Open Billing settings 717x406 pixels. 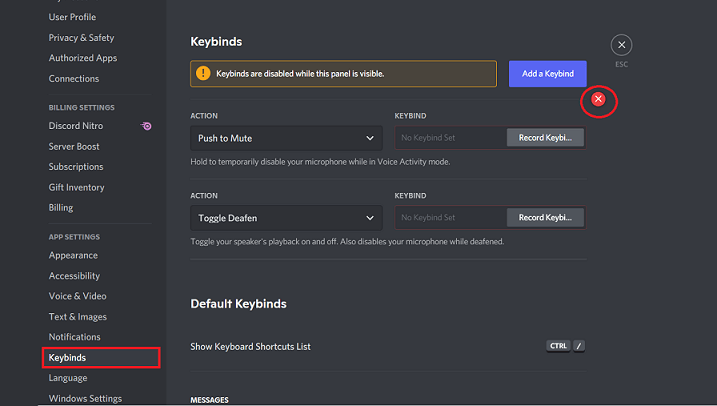pos(61,208)
